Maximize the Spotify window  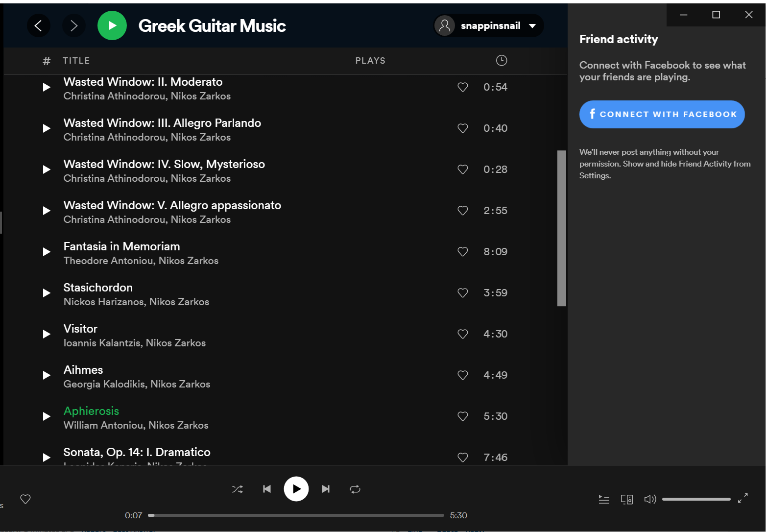716,15
